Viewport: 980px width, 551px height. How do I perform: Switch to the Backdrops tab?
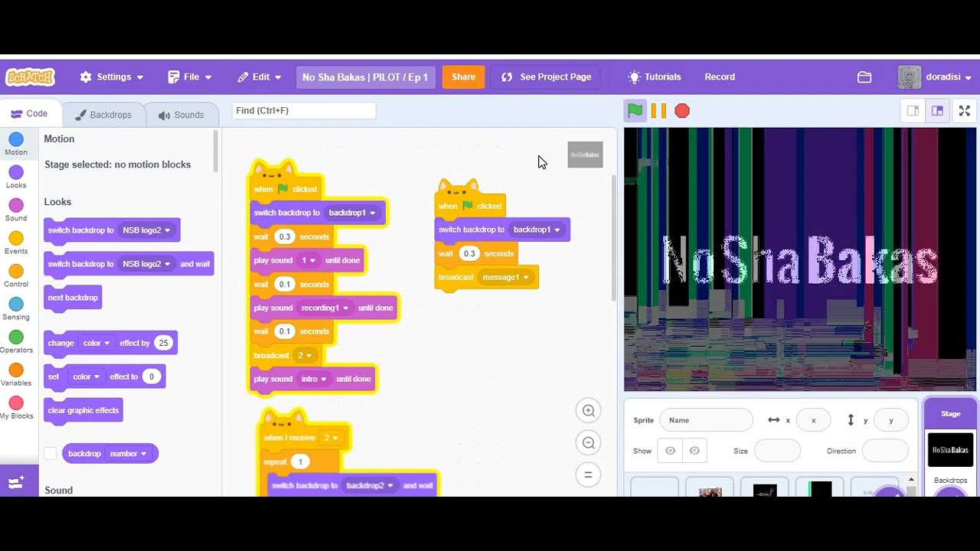103,115
